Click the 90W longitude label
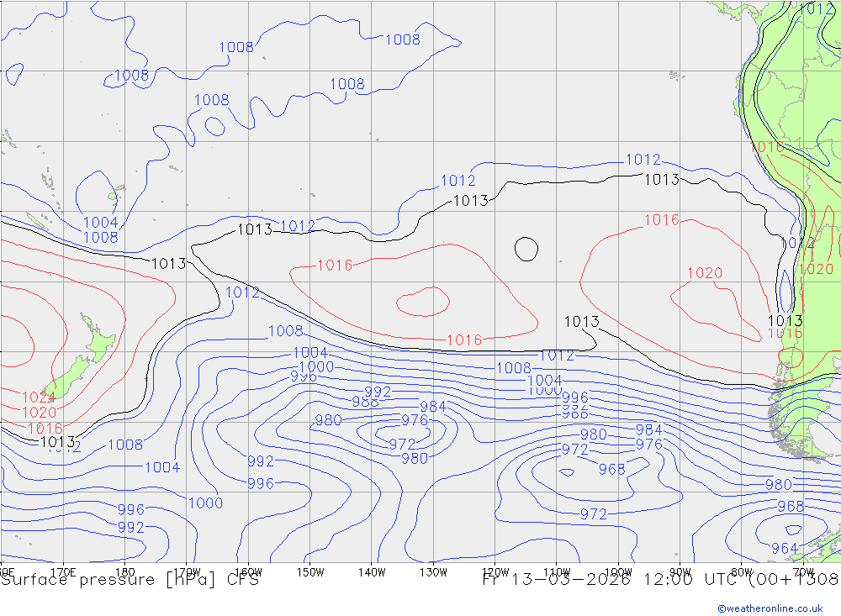The height and width of the screenshot is (616, 841). tap(680, 571)
